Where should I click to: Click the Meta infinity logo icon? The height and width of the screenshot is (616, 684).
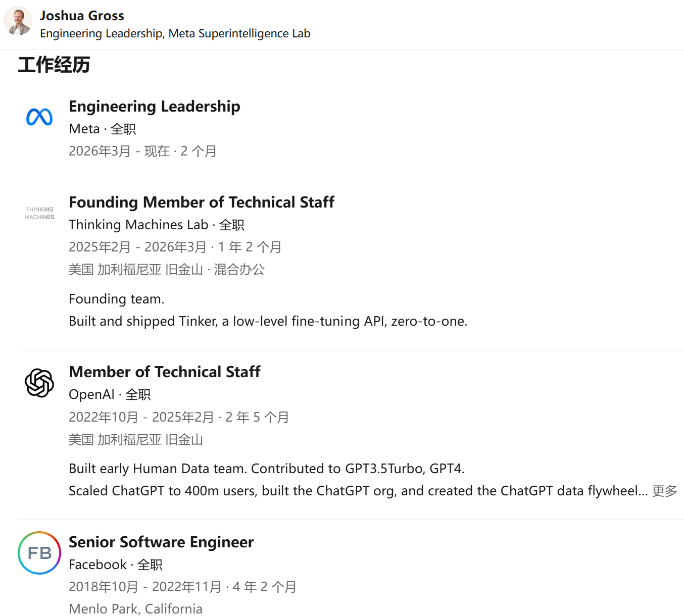click(x=39, y=117)
